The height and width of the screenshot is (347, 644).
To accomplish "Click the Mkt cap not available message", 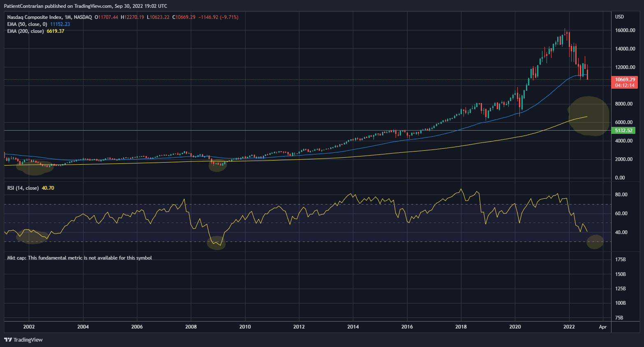I will (79, 258).
